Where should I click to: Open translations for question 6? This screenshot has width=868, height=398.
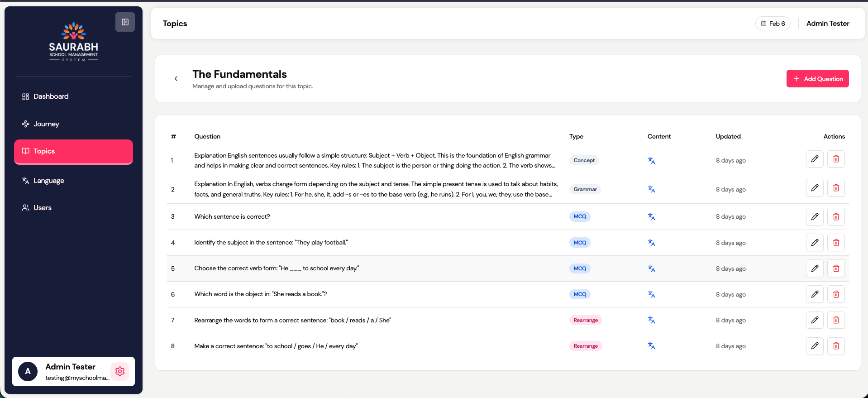pos(651,294)
